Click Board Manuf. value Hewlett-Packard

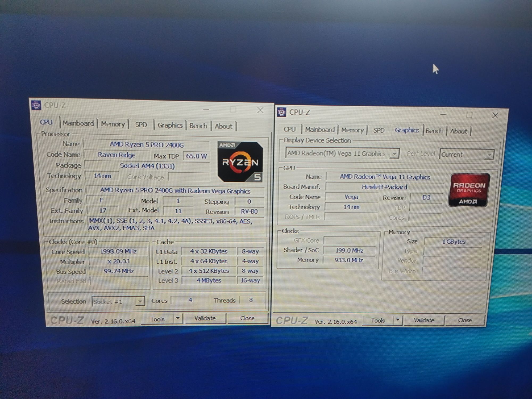tap(384, 187)
